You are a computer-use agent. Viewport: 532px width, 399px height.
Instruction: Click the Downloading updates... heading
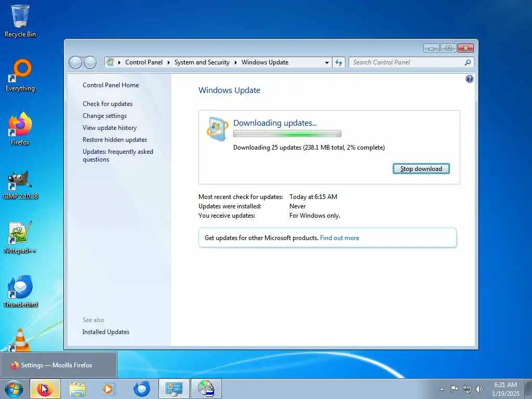tap(275, 123)
